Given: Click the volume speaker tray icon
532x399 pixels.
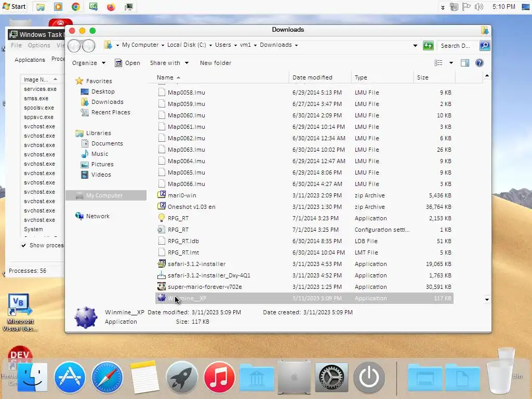Looking at the screenshot, I should point(478,7).
